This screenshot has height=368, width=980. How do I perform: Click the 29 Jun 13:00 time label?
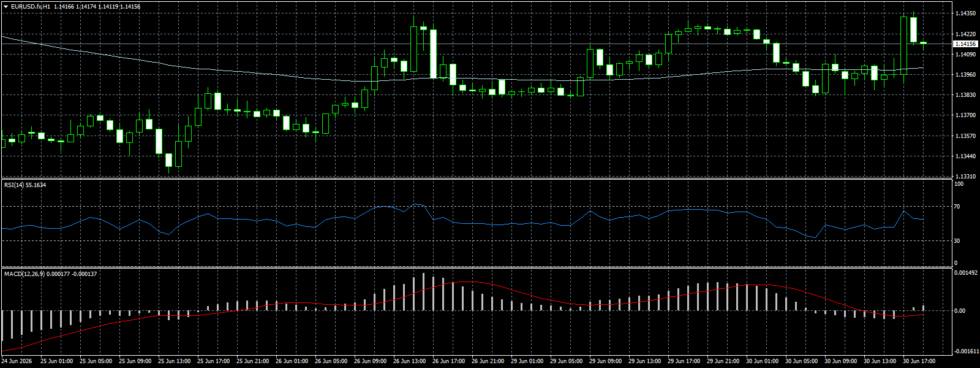click(644, 361)
